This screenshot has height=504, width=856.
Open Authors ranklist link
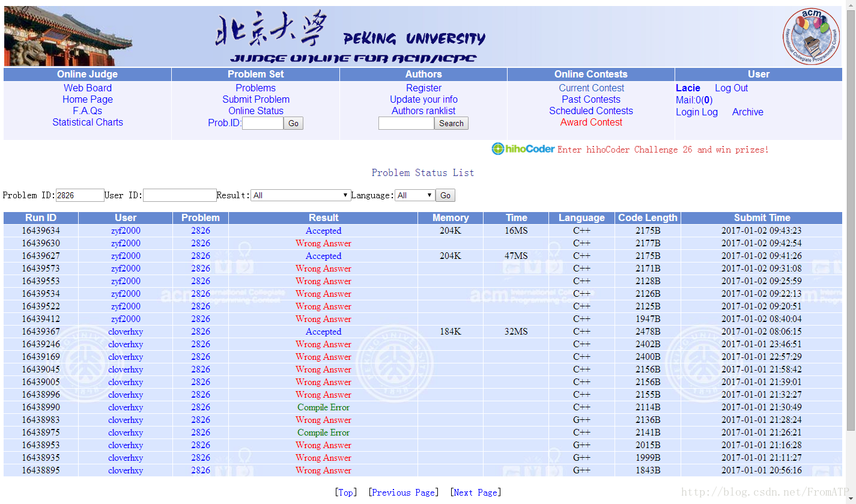tap(423, 111)
